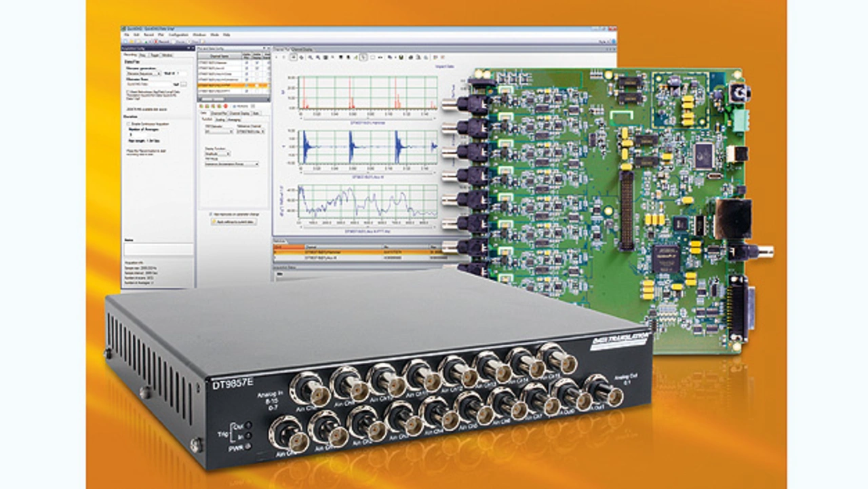The height and width of the screenshot is (489, 868).
Task: Open the Filename generation dropdown
Action: click(141, 73)
